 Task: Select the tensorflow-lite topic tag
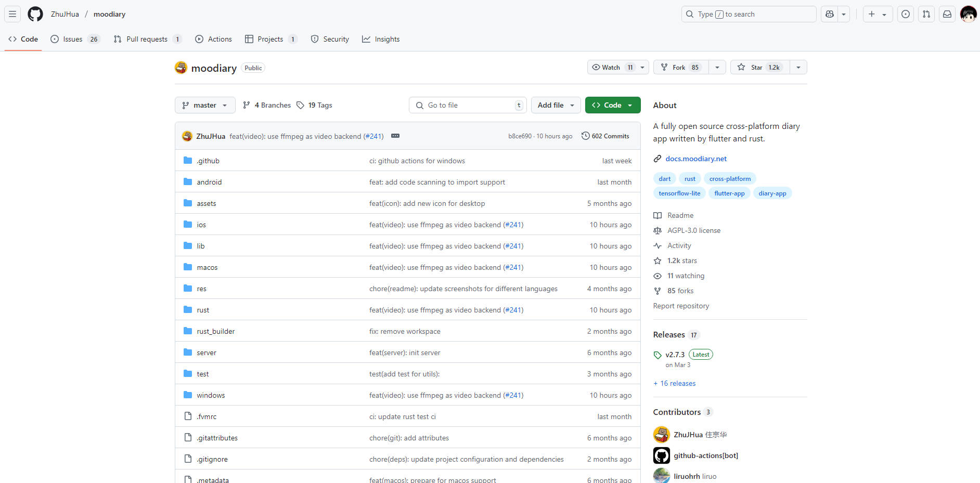[x=679, y=193]
